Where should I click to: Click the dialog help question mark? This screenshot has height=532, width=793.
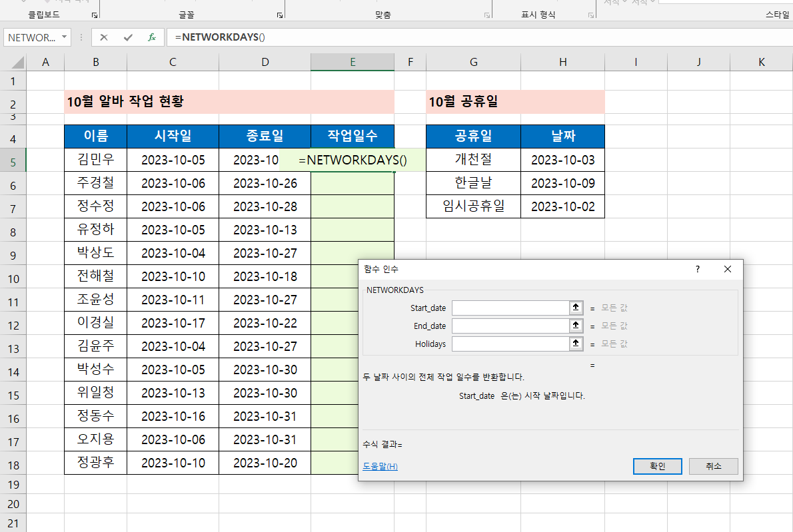[x=698, y=269]
